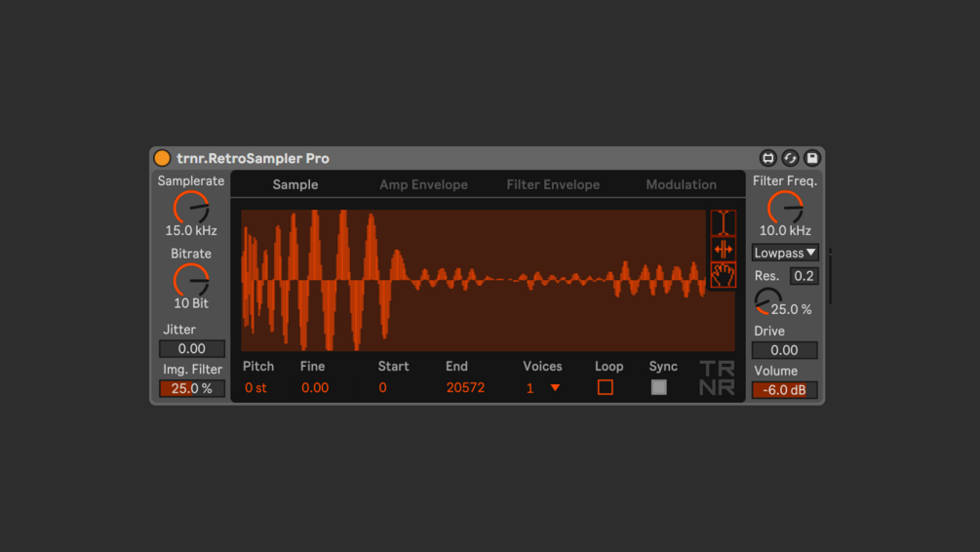
Task: Open the Lowpass filter type dropdown
Action: [x=785, y=253]
